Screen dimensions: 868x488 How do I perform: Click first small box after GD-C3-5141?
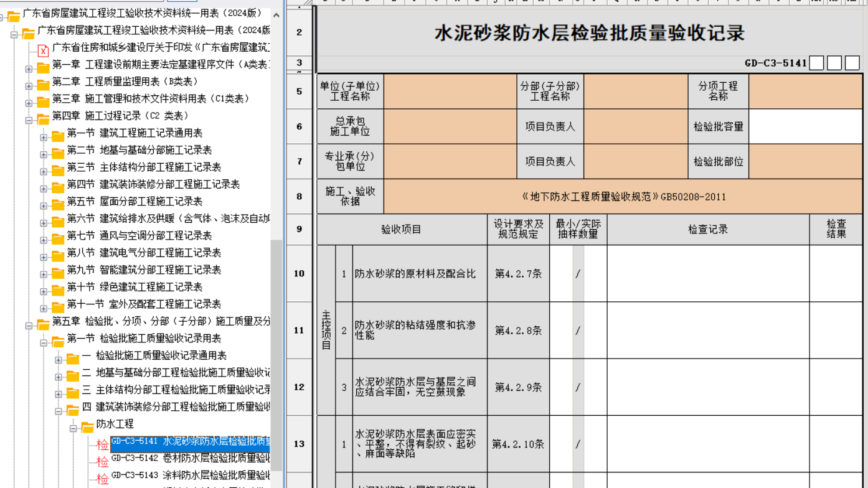[816, 63]
